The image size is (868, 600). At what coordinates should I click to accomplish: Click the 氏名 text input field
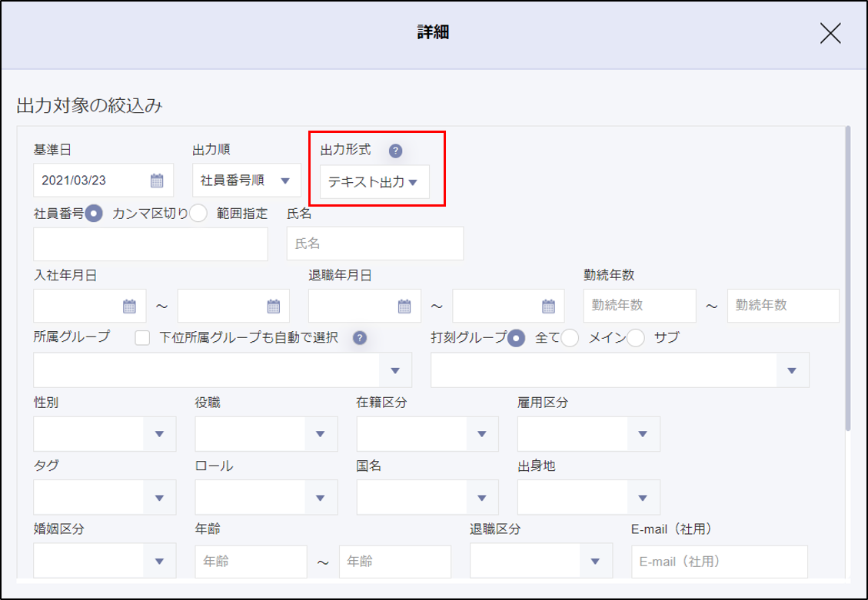point(374,244)
